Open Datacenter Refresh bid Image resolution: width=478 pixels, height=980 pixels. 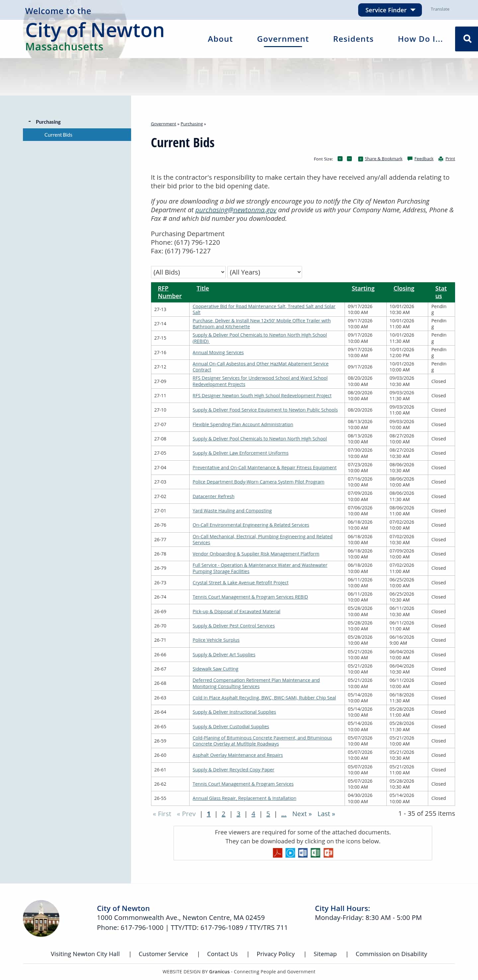[213, 496]
